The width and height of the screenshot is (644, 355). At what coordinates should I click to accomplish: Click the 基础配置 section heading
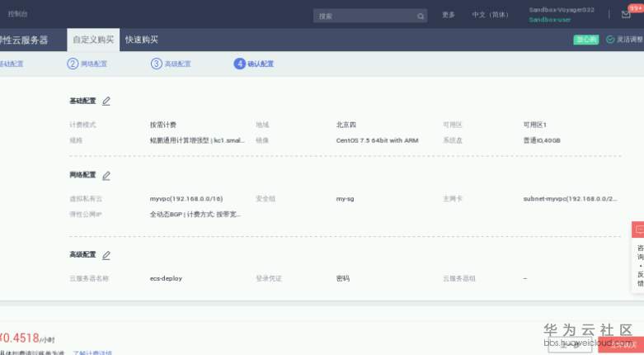82,101
